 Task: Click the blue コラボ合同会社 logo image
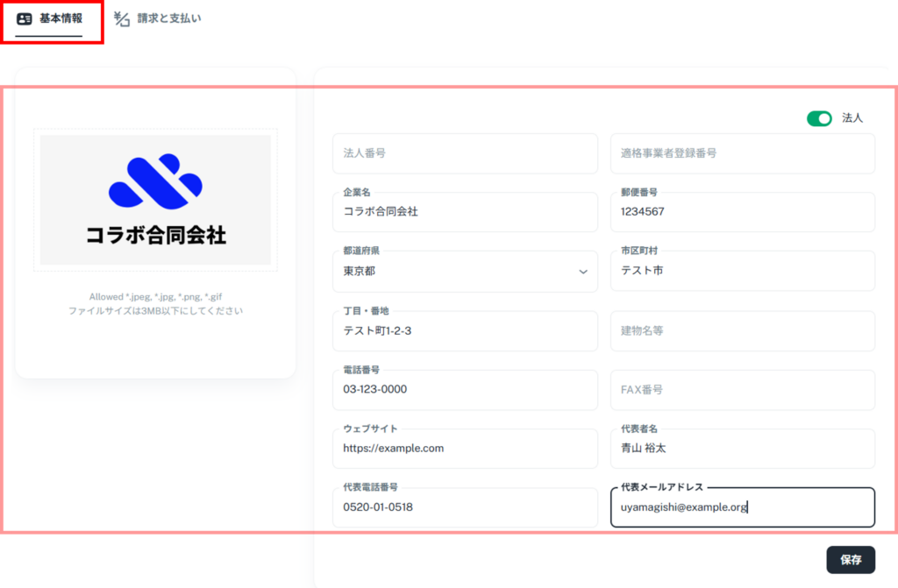pyautogui.click(x=155, y=200)
